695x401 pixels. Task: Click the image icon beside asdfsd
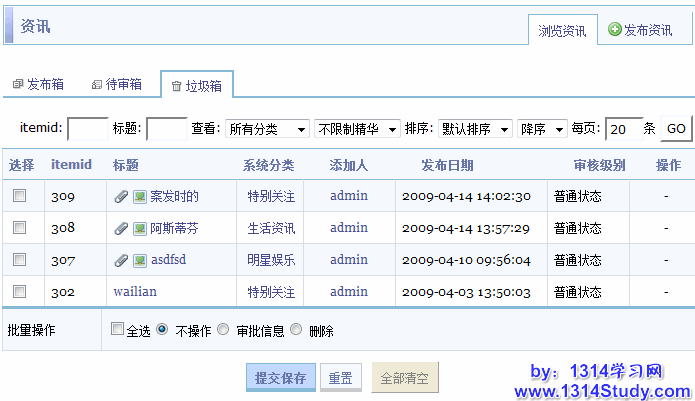click(x=140, y=261)
